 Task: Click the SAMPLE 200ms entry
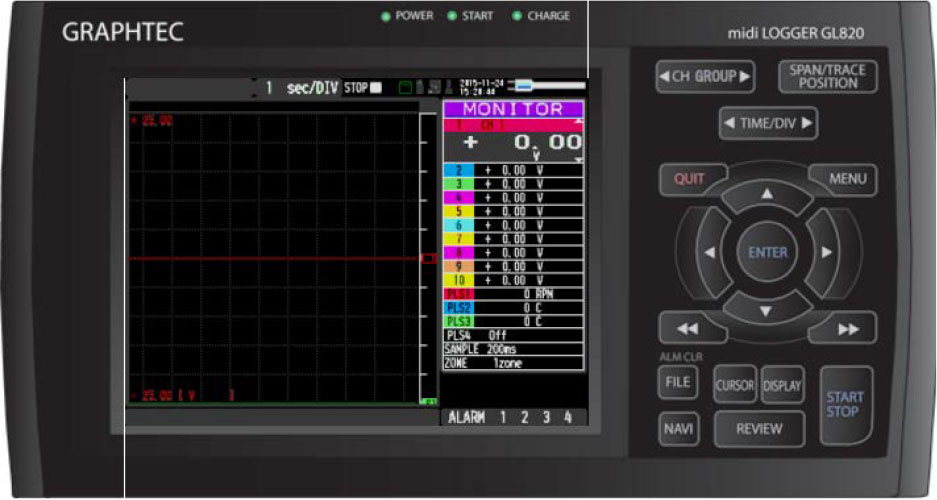(x=513, y=349)
